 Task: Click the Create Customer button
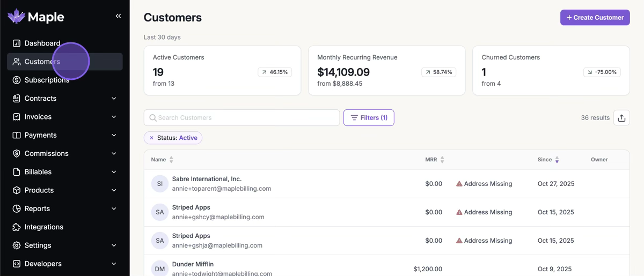point(595,18)
